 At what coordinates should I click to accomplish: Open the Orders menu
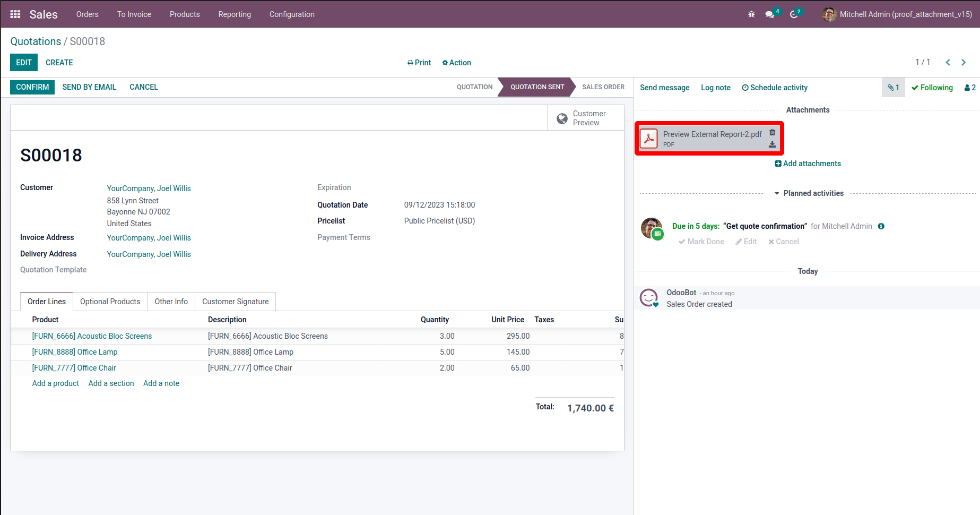point(88,14)
